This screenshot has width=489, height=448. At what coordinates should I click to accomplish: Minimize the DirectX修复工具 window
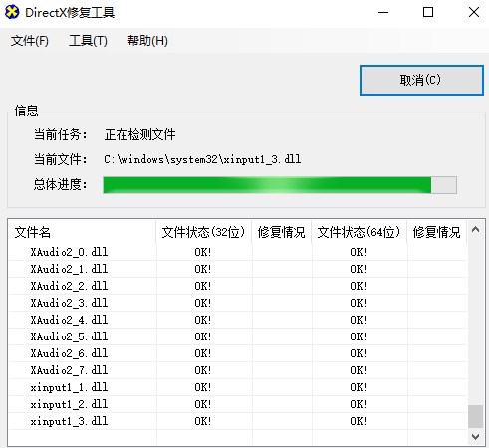tap(383, 13)
